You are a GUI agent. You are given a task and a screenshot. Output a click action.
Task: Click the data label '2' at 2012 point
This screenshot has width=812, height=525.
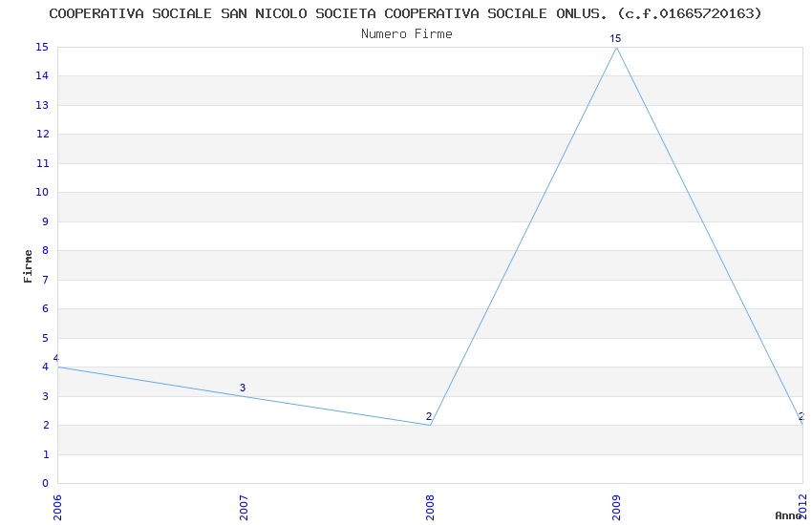pos(801,416)
